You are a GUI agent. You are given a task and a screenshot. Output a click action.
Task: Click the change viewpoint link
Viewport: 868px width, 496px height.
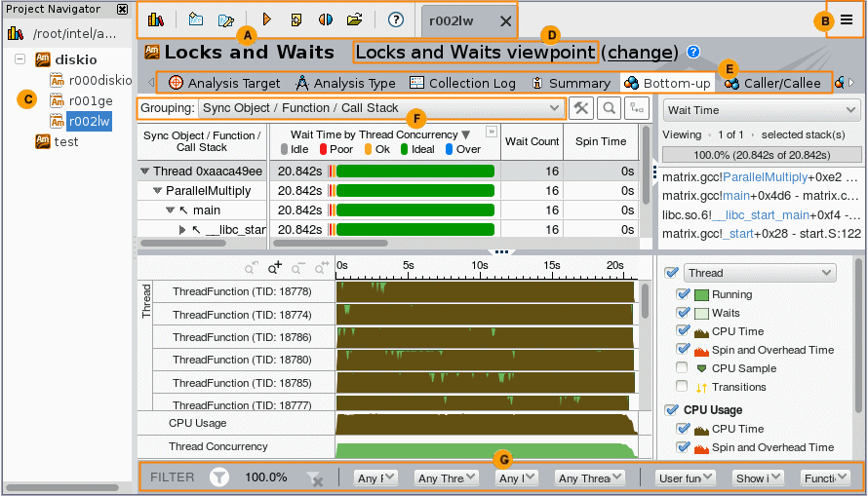tap(640, 52)
